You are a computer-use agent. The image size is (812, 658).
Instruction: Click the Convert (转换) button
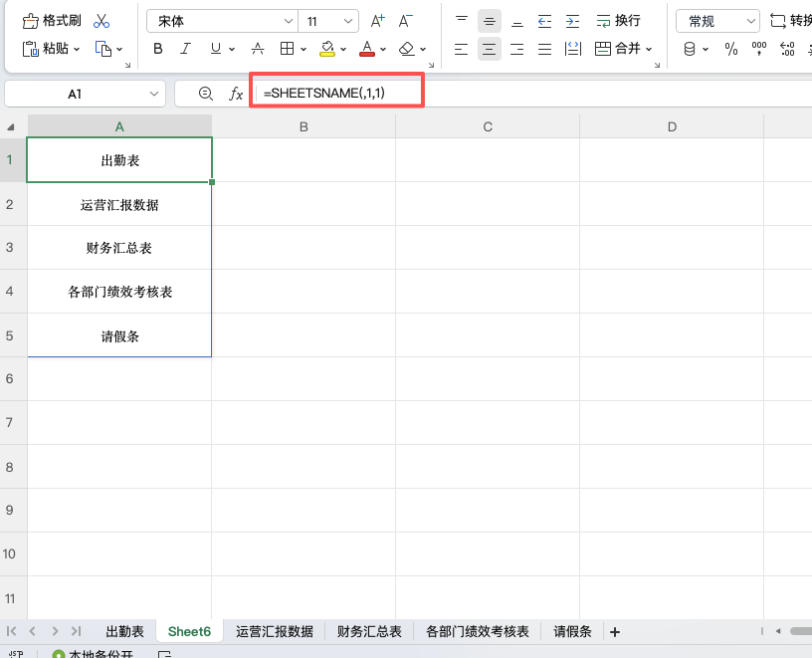point(791,21)
